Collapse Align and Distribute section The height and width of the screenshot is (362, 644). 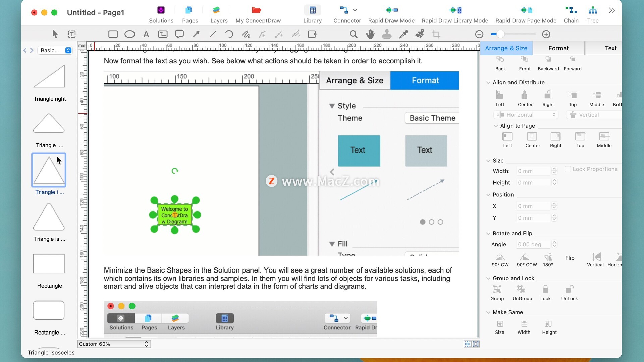488,83
